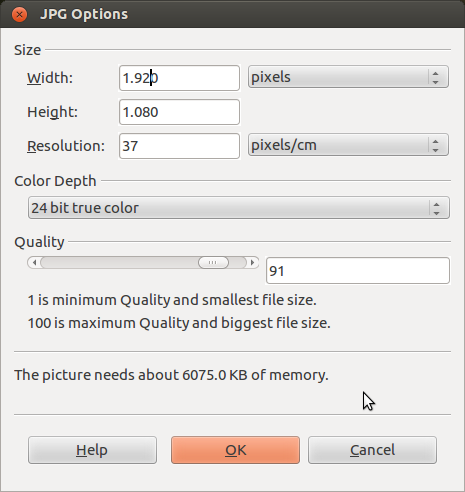Select the Quality slider handle
Image resolution: width=465 pixels, height=492 pixels.
pos(213,263)
